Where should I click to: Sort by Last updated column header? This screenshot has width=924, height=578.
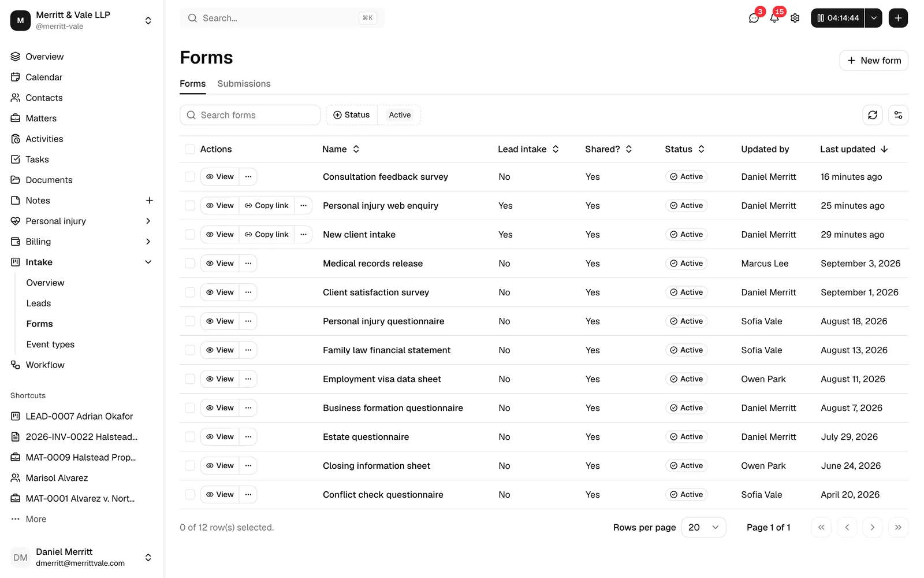[x=854, y=149]
